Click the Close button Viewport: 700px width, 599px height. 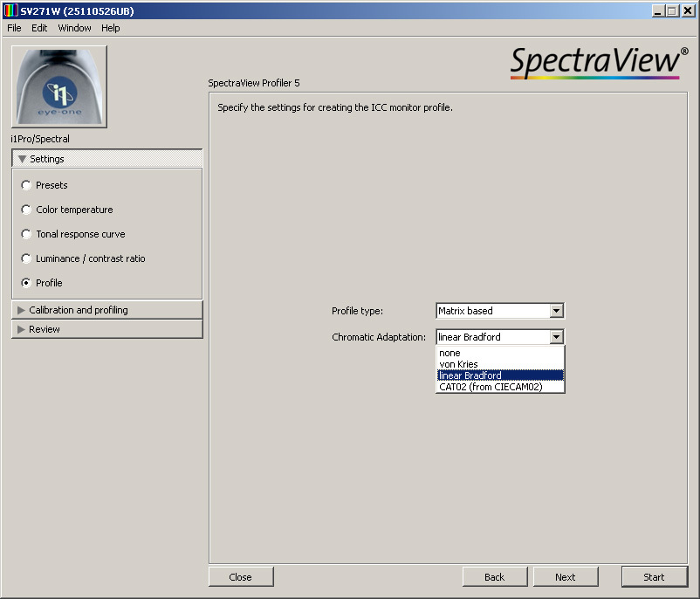pyautogui.click(x=241, y=576)
